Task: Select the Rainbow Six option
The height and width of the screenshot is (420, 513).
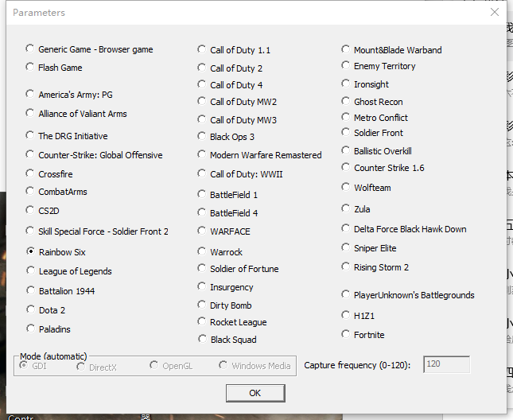Action: [x=30, y=252]
